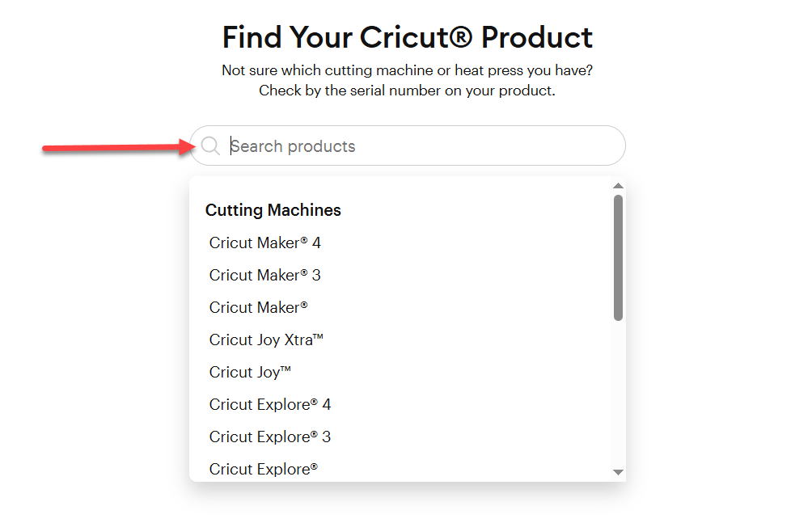Select the Cricut Explore list item
The width and height of the screenshot is (812, 523).
tap(263, 469)
